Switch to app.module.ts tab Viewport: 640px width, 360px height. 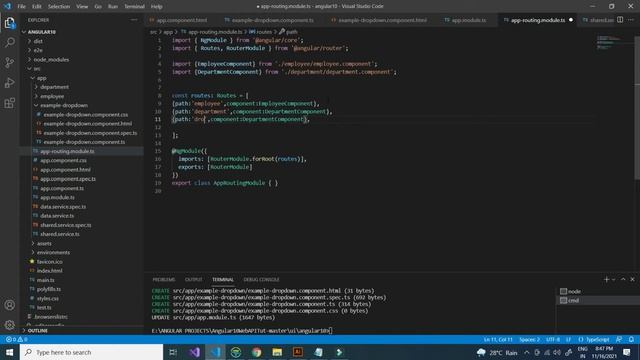tap(468, 20)
